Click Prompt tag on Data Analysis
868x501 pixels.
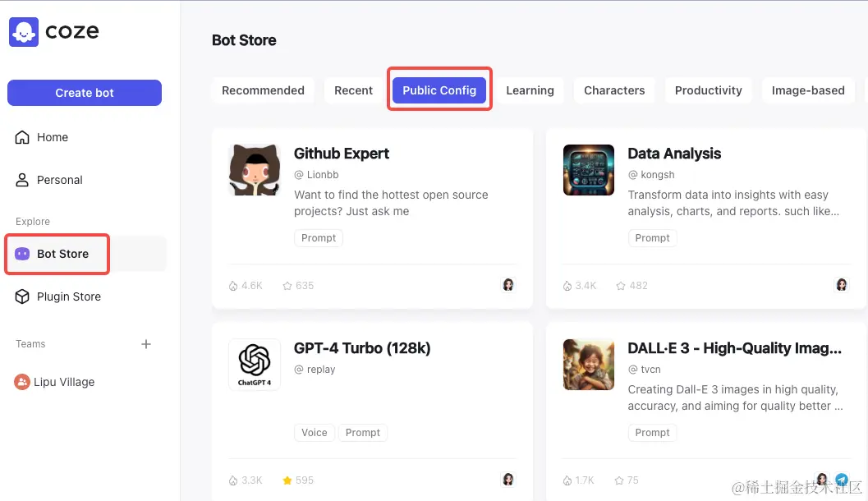[652, 238]
